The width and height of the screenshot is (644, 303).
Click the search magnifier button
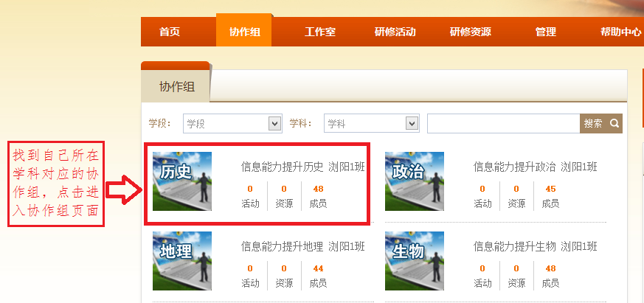pos(614,124)
